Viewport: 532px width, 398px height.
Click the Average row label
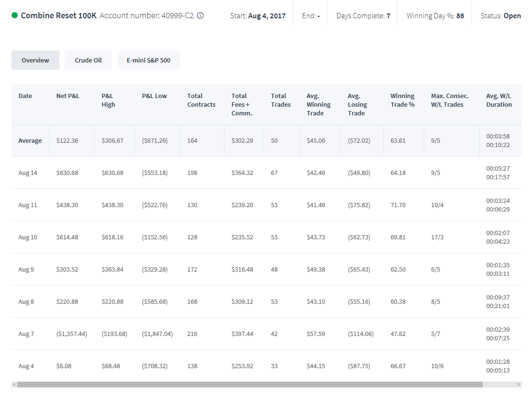(30, 141)
